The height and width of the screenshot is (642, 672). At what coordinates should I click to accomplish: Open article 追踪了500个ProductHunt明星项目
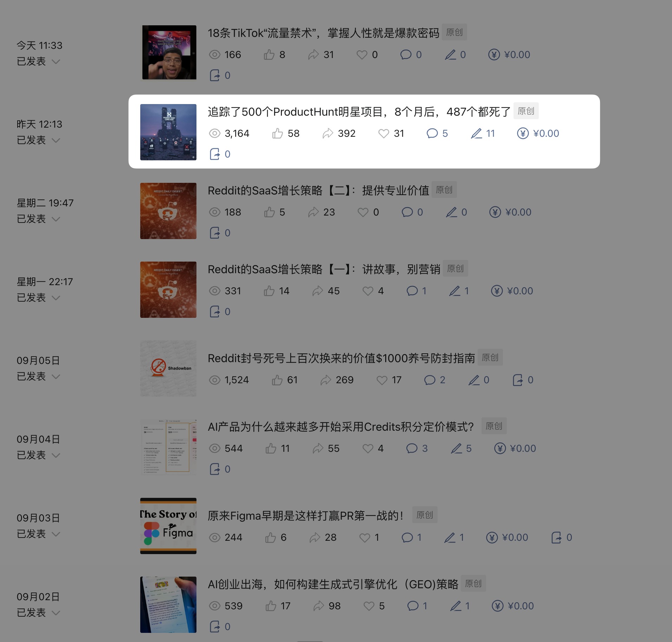pos(359,112)
